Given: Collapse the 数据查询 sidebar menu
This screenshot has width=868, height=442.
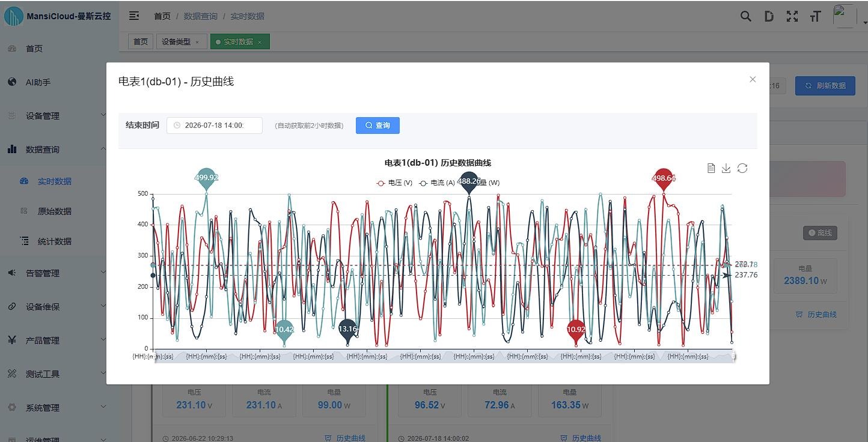Looking at the screenshot, I should pos(59,150).
